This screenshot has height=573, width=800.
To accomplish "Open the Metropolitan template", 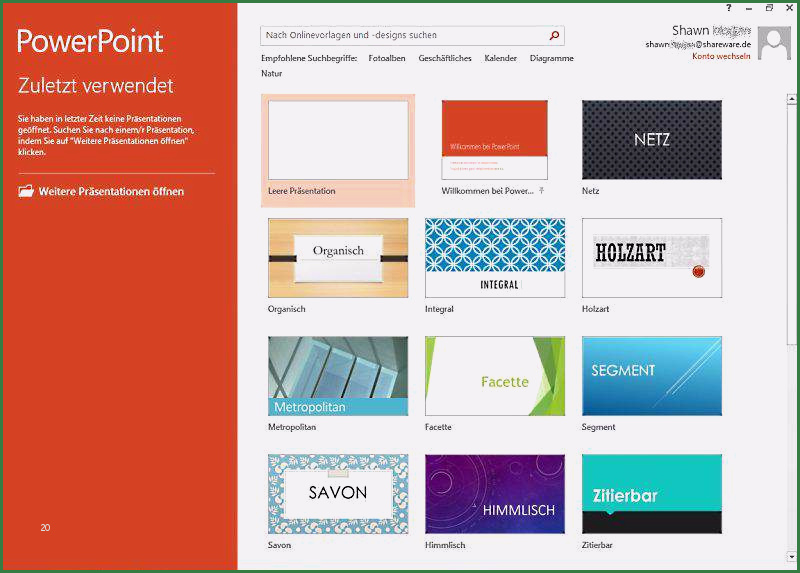I will pyautogui.click(x=338, y=376).
